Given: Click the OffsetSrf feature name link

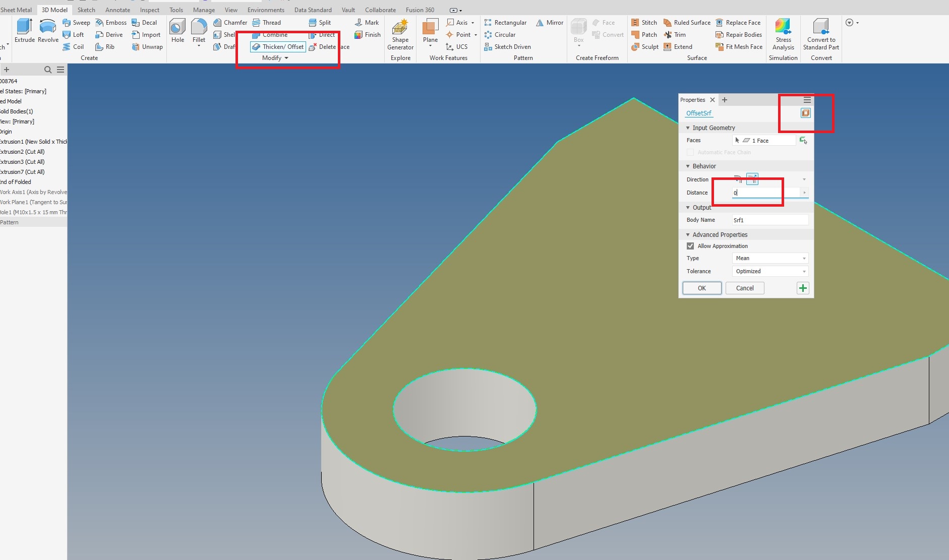Looking at the screenshot, I should click(698, 113).
